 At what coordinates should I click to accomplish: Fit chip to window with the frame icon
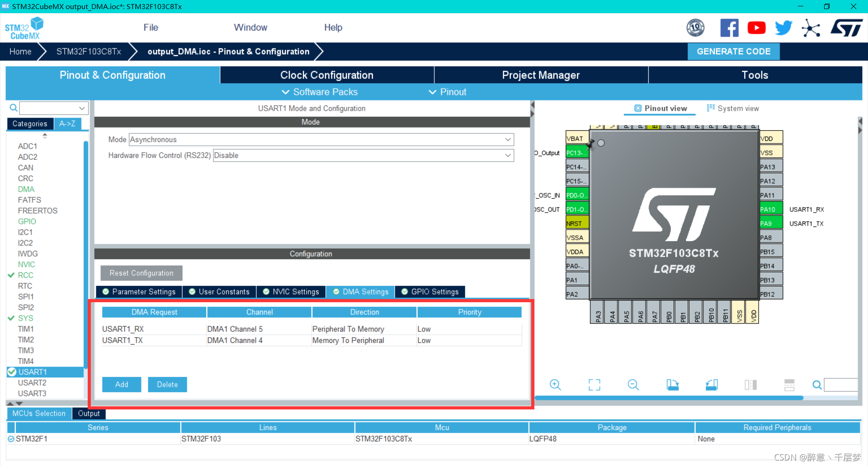[594, 385]
